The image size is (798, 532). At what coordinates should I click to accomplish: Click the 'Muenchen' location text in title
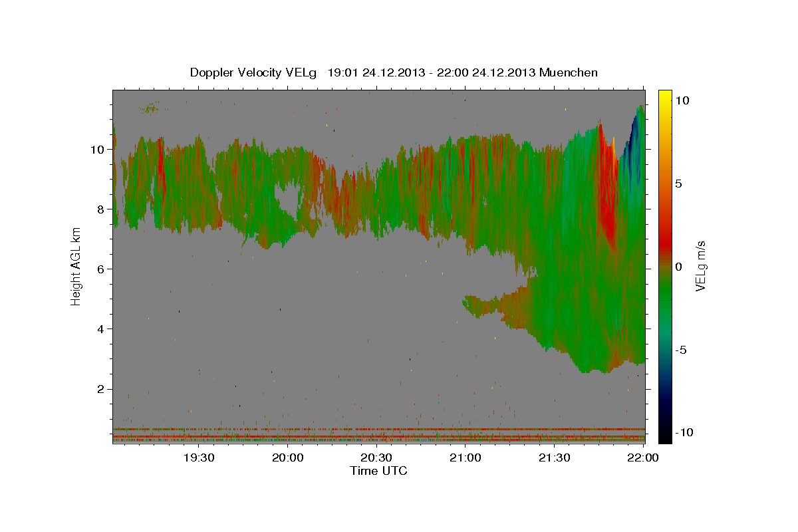point(569,72)
